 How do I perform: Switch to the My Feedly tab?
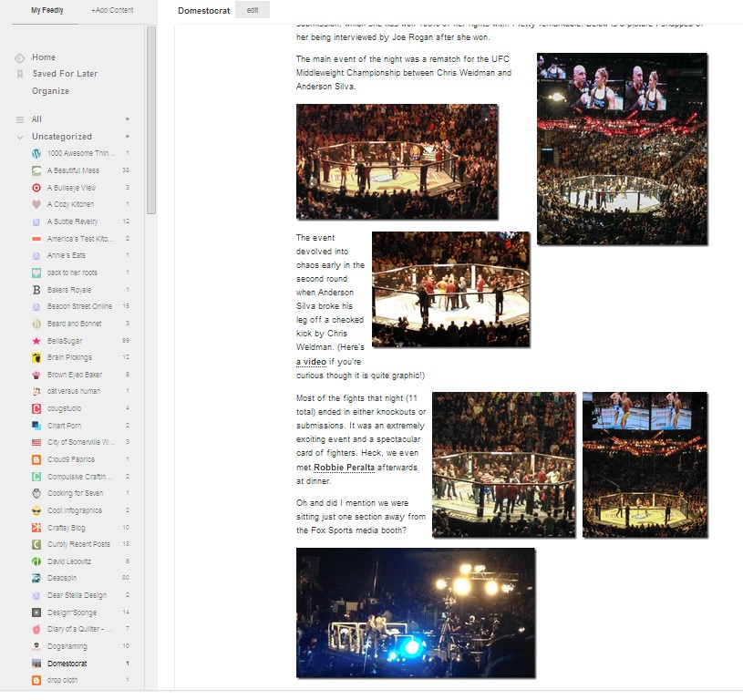coord(47,10)
